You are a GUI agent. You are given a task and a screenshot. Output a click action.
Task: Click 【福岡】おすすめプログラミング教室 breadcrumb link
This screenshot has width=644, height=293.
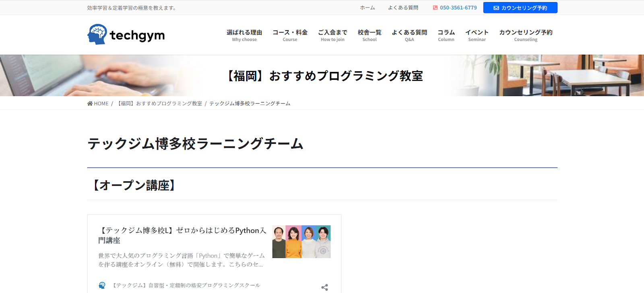159,104
